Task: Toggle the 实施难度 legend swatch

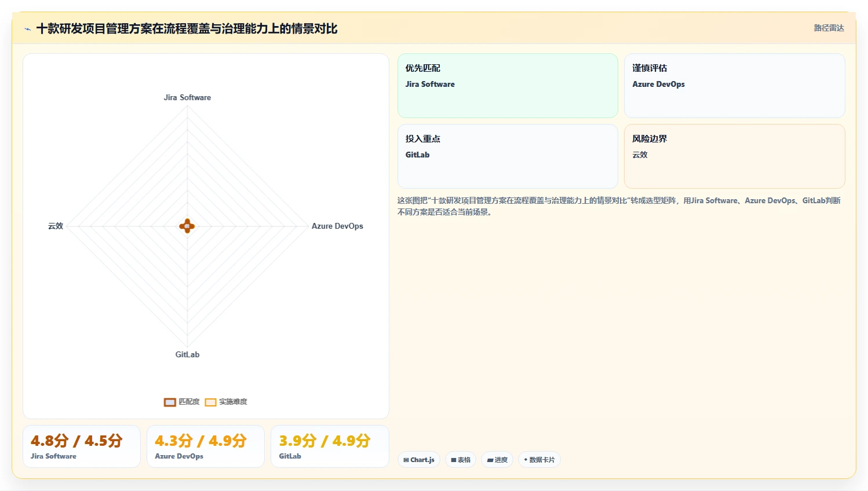Action: [210, 402]
